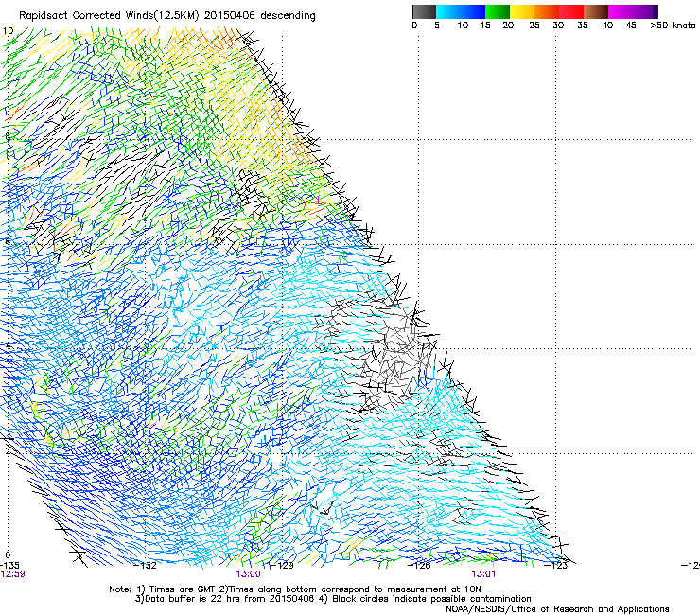Click the purple time stamp '13:01'
Screen dimensions: 700x615
[483, 574]
